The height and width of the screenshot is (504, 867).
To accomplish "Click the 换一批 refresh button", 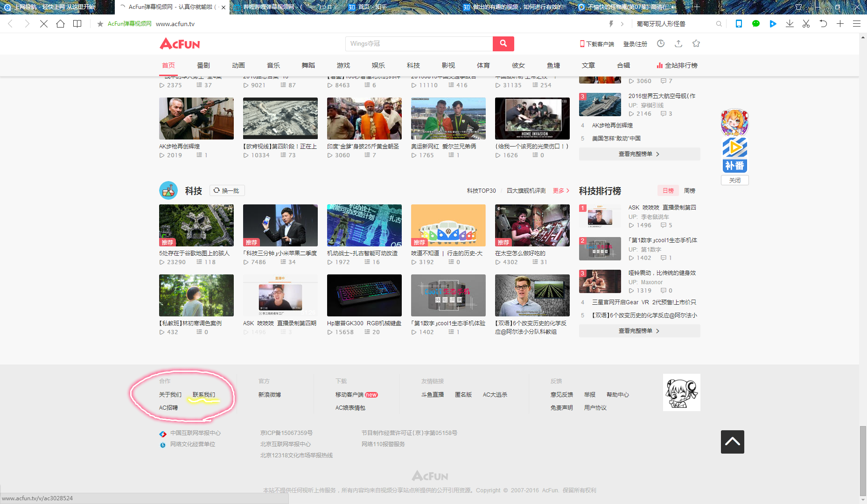I will click(x=227, y=190).
